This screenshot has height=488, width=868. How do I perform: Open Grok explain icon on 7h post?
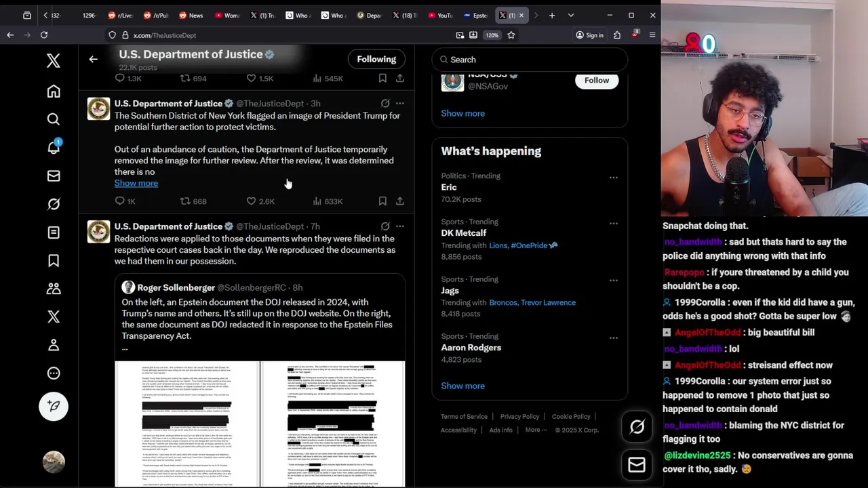tap(385, 226)
